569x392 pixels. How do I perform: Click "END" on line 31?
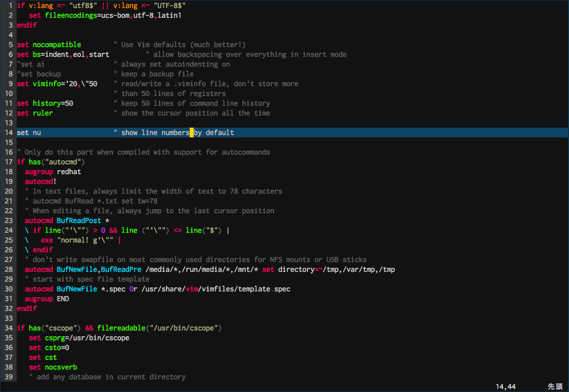click(x=63, y=299)
